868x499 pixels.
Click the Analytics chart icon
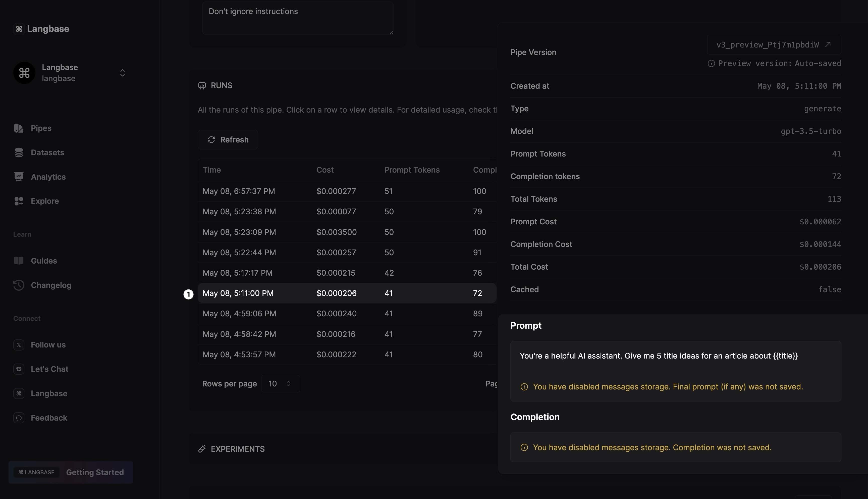click(19, 177)
